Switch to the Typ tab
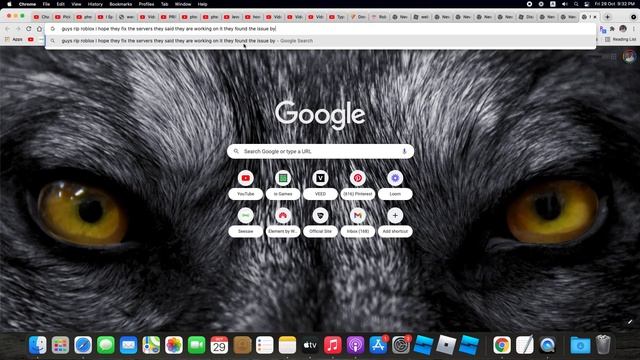This screenshot has height=360, width=640. [337, 17]
